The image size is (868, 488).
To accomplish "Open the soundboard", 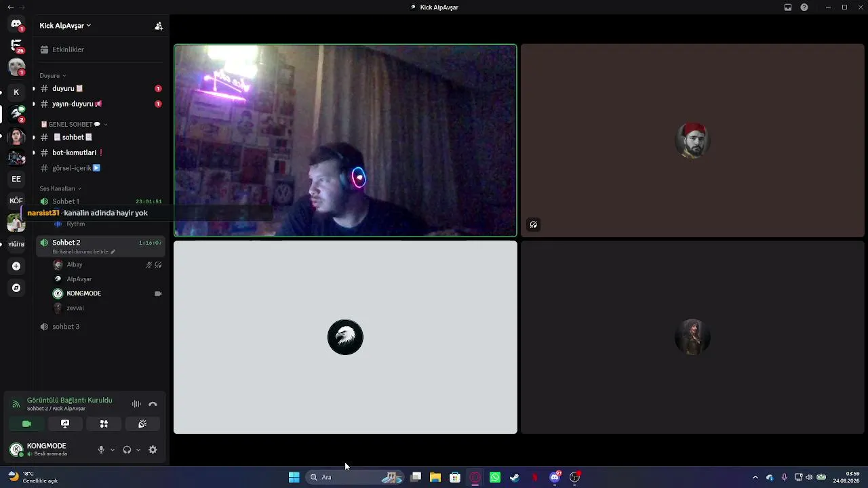I will pyautogui.click(x=142, y=424).
